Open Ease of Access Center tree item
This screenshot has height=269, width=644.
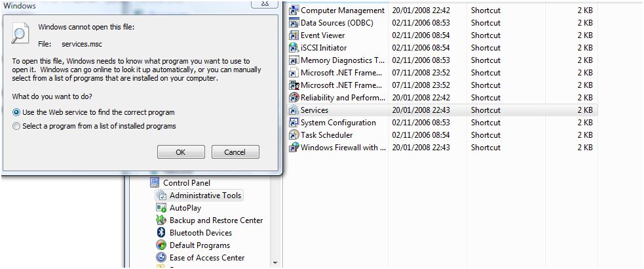click(207, 257)
